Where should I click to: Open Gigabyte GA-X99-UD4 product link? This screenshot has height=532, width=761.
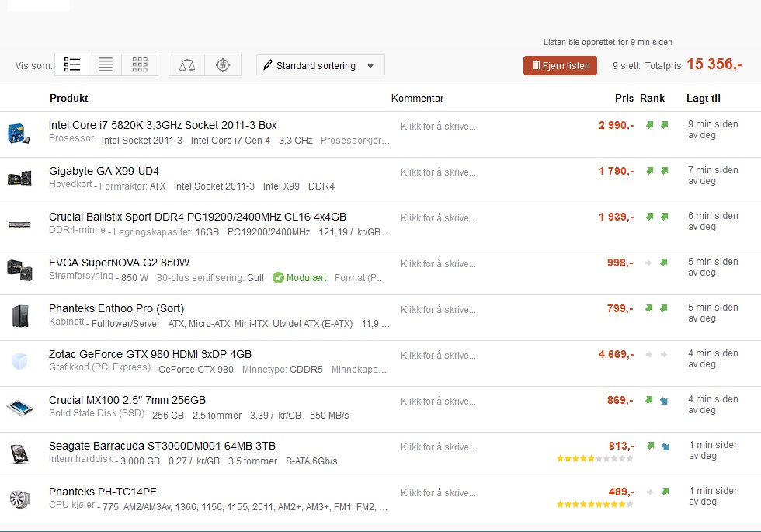point(104,171)
